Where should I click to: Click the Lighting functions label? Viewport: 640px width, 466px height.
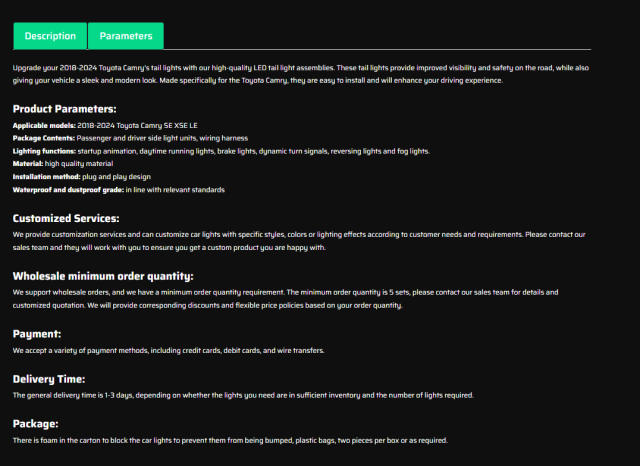pyautogui.click(x=44, y=151)
